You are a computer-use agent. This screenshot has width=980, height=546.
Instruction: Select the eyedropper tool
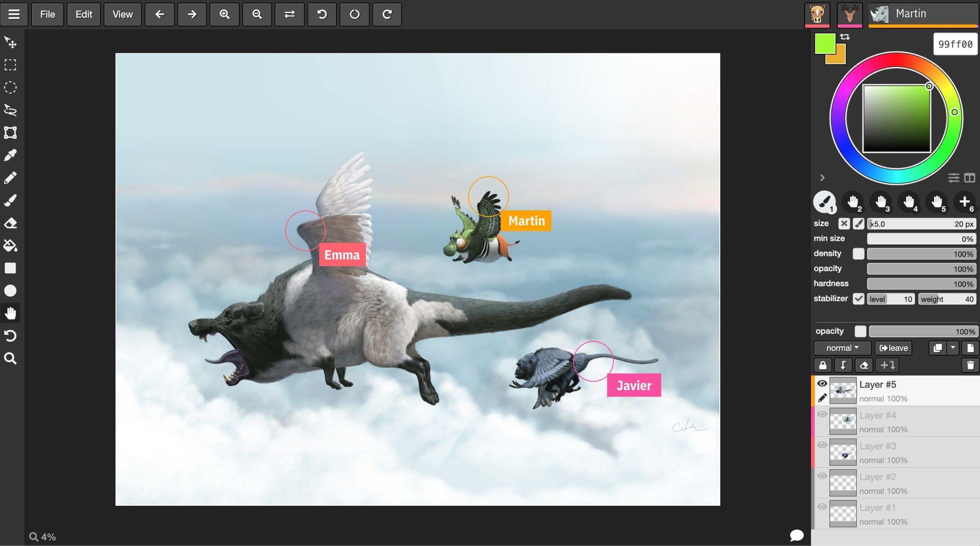pos(10,155)
